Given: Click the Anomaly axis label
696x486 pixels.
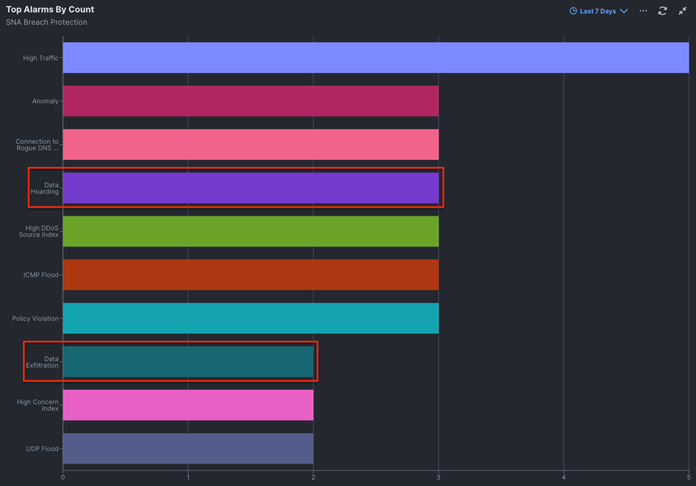Looking at the screenshot, I should (45, 101).
